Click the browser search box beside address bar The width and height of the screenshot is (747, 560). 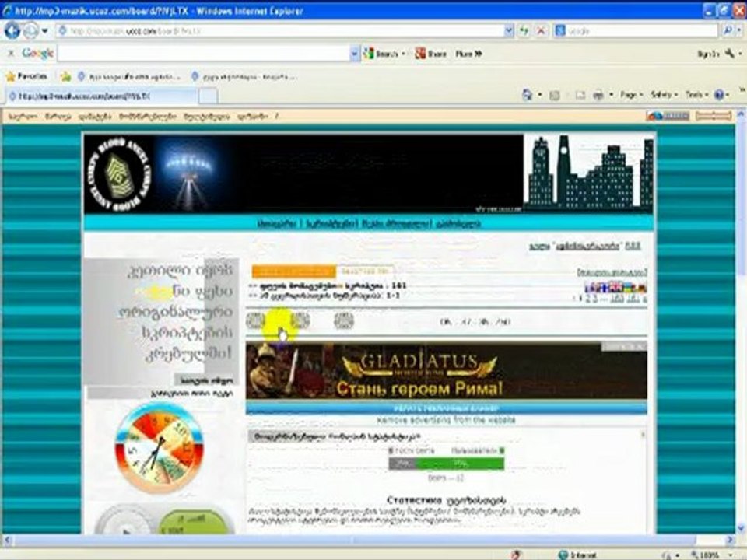tap(636, 31)
